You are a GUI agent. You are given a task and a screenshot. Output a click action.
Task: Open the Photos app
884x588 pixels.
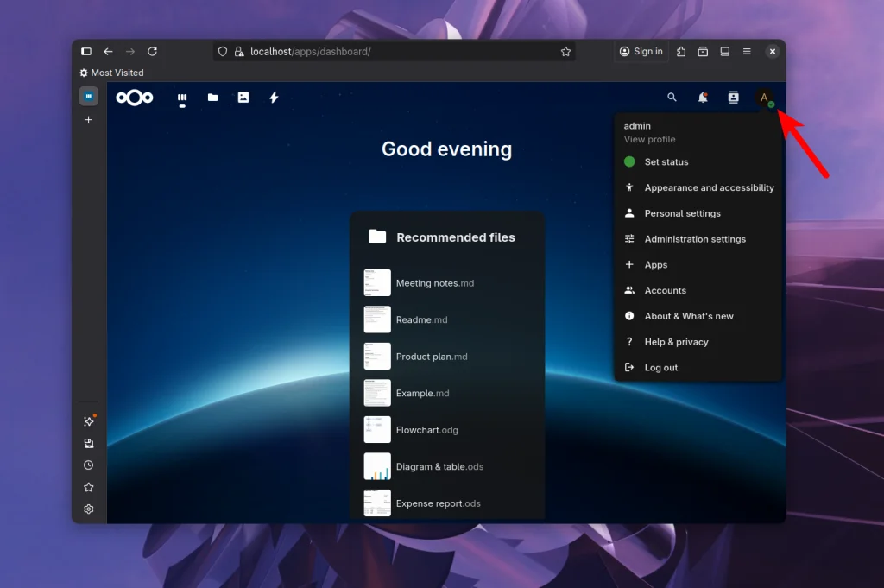point(243,98)
